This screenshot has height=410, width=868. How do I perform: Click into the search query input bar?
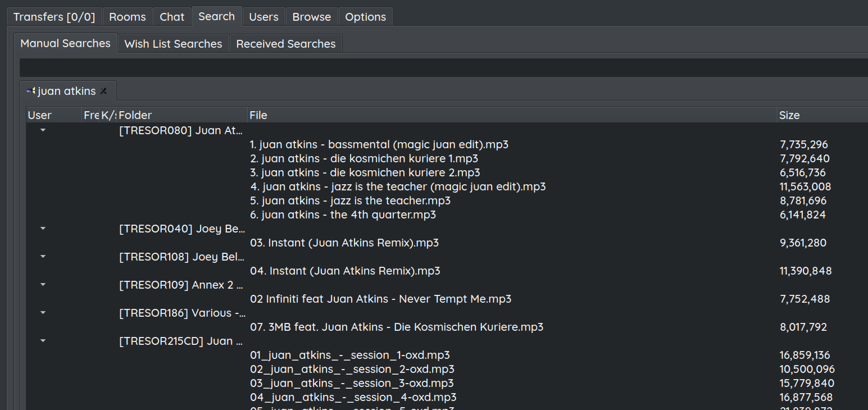point(444,67)
